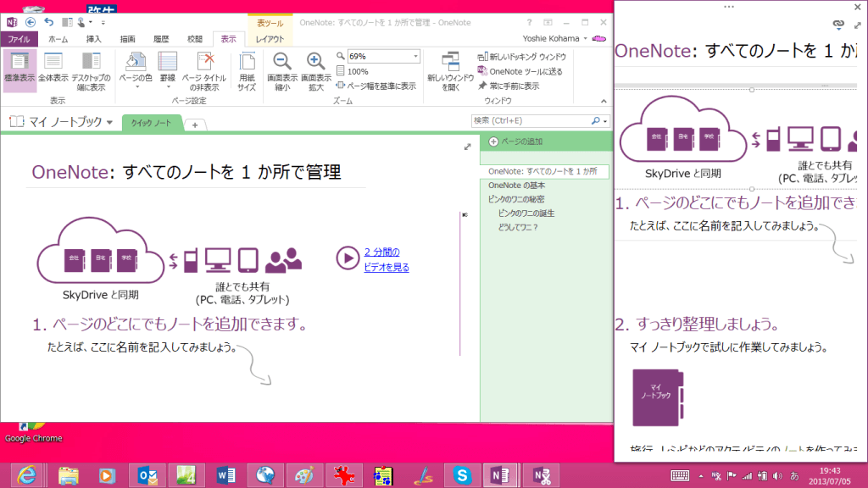The height and width of the screenshot is (488, 868).
Task: Open Paper Size (用紙サイズ) settings
Action: click(x=247, y=71)
